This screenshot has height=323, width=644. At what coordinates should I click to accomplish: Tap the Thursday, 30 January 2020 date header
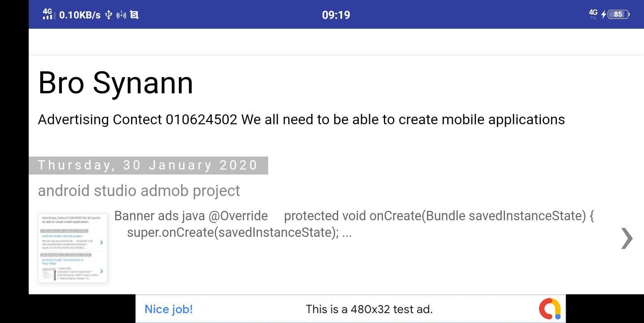pos(148,165)
